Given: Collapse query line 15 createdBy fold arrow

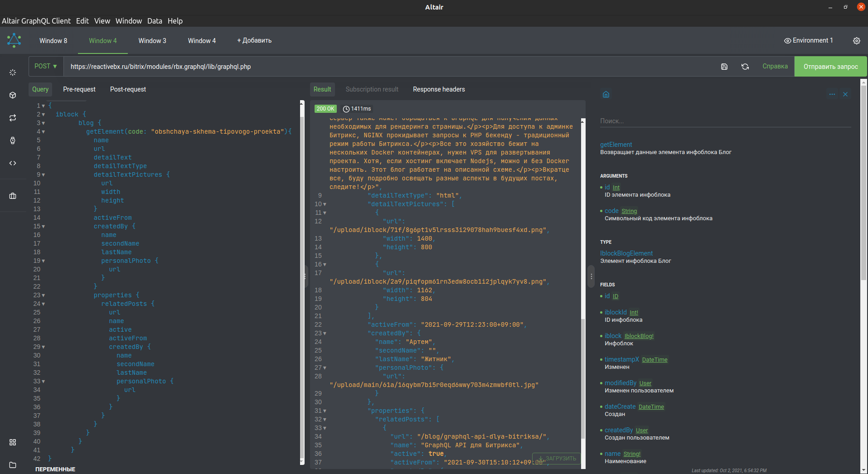Looking at the screenshot, I should pos(44,227).
